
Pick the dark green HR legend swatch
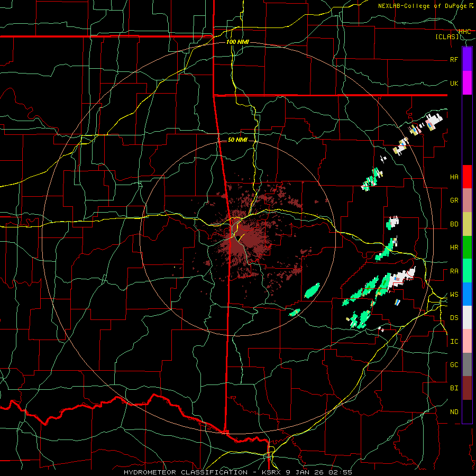(x=467, y=248)
